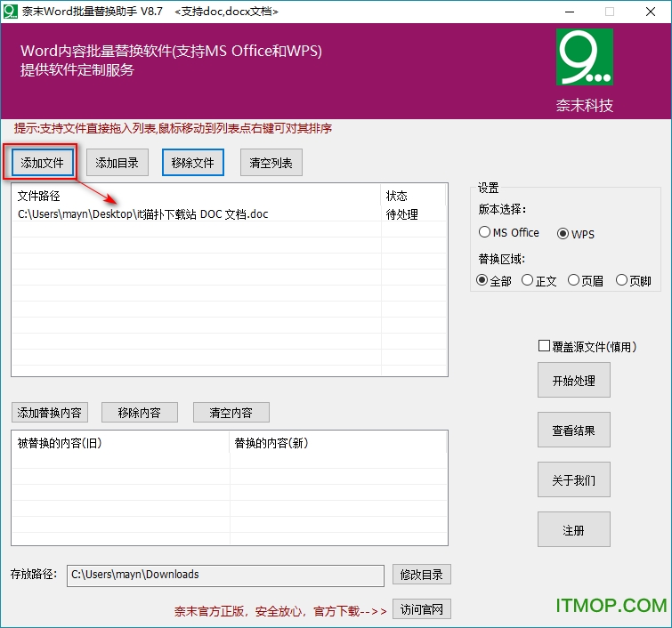Image resolution: width=672 pixels, height=628 pixels.
Task: Click the 清空列表 button
Action: pyautogui.click(x=271, y=163)
